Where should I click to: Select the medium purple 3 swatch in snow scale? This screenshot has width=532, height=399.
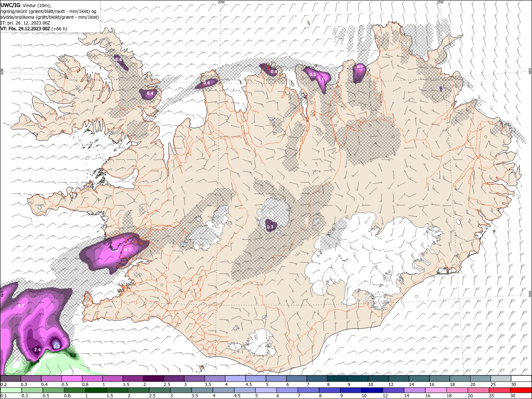point(194,379)
